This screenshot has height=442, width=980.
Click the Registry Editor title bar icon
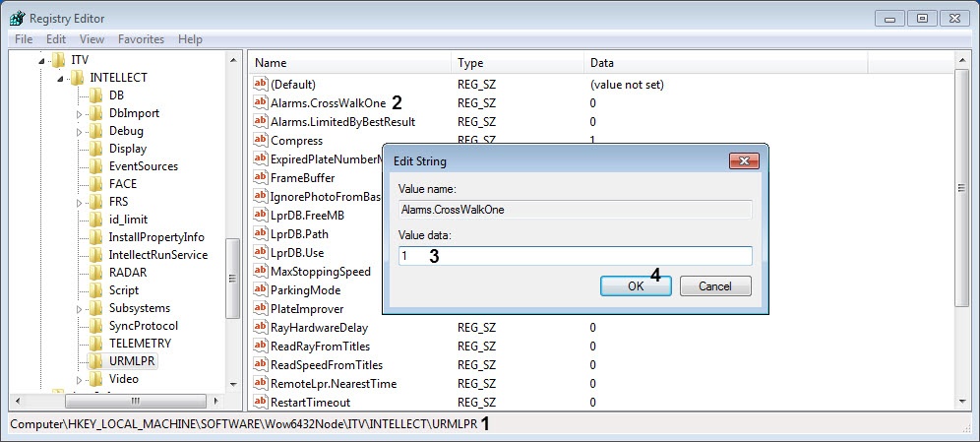coord(17,18)
